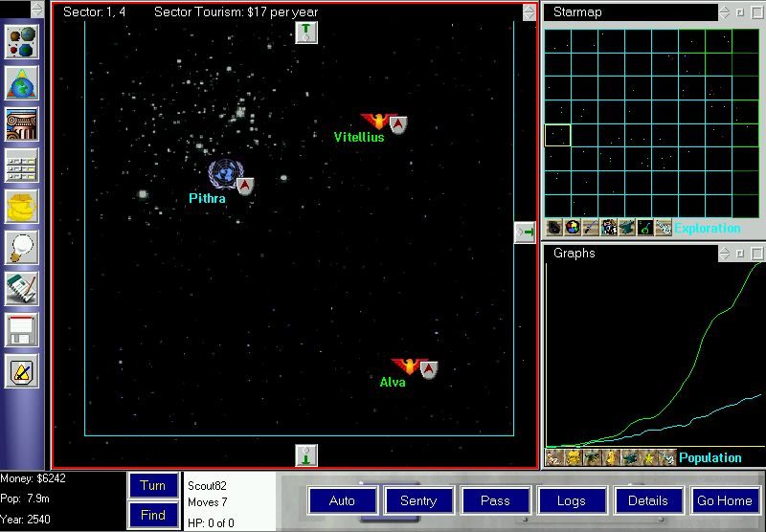The width and height of the screenshot is (766, 532).
Task: Select the Vitellius eagle emblem
Action: point(377,121)
